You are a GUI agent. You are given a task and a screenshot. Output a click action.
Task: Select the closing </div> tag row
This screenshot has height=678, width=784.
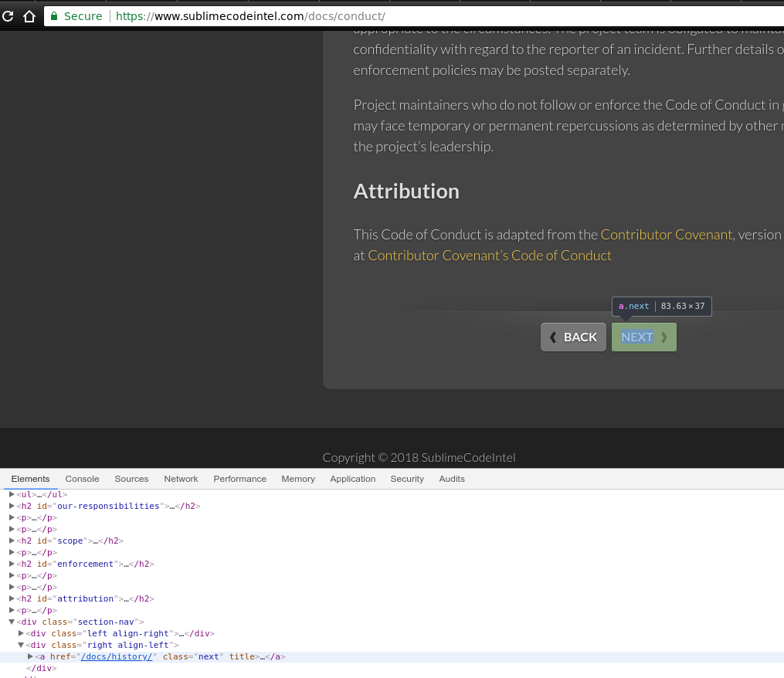pos(42,668)
